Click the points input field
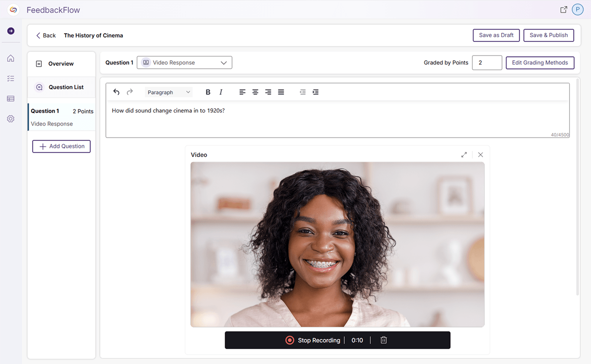 487,62
